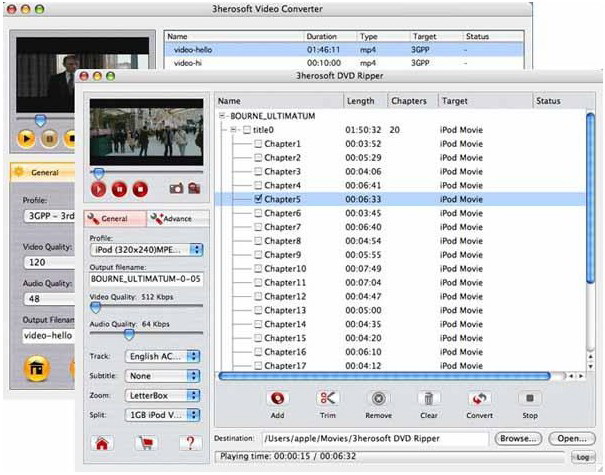The height and width of the screenshot is (475, 605).
Task: Click the Add disc icon
Action: click(276, 398)
